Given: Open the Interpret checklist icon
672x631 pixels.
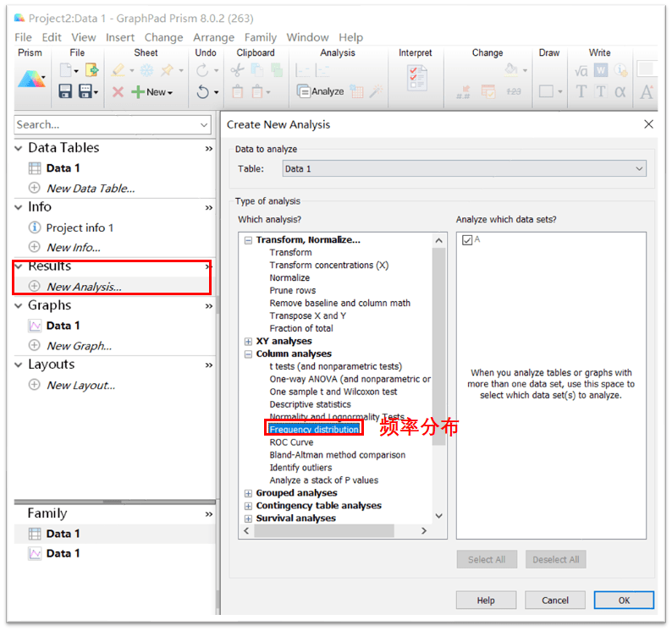Looking at the screenshot, I should [x=417, y=80].
